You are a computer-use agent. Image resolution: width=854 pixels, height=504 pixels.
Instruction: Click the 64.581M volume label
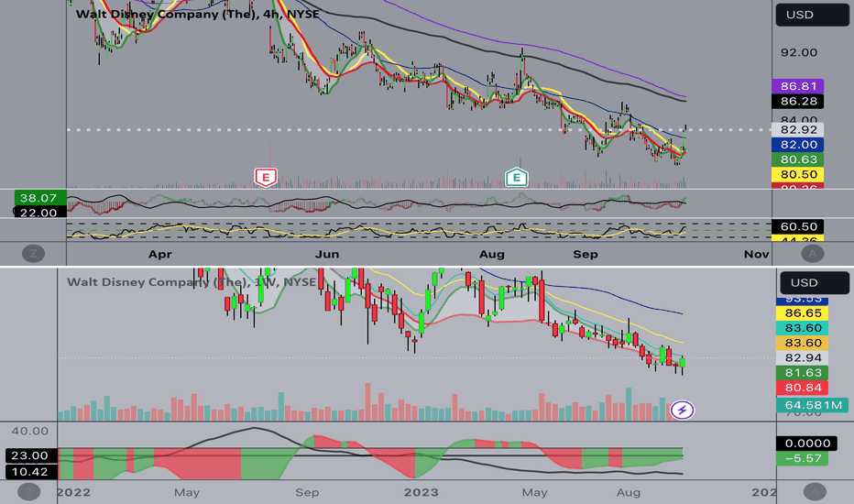pyautogui.click(x=812, y=405)
